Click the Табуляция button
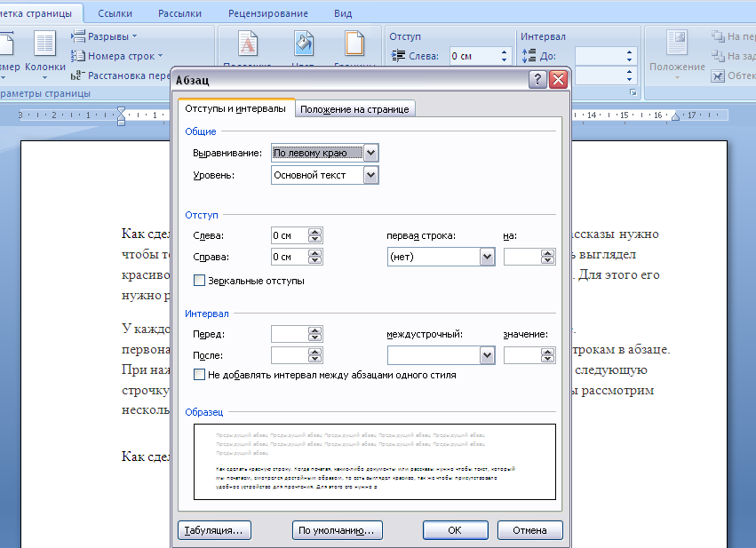 point(214,530)
